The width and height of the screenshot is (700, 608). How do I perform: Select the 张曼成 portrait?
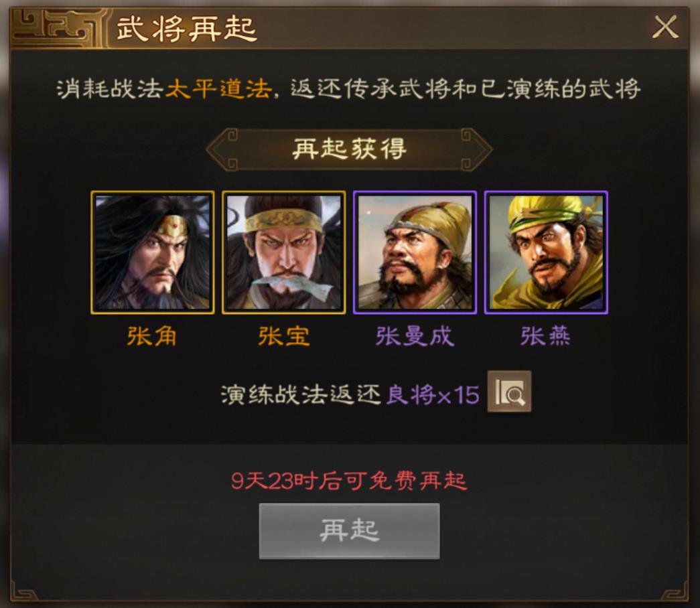pyautogui.click(x=415, y=252)
